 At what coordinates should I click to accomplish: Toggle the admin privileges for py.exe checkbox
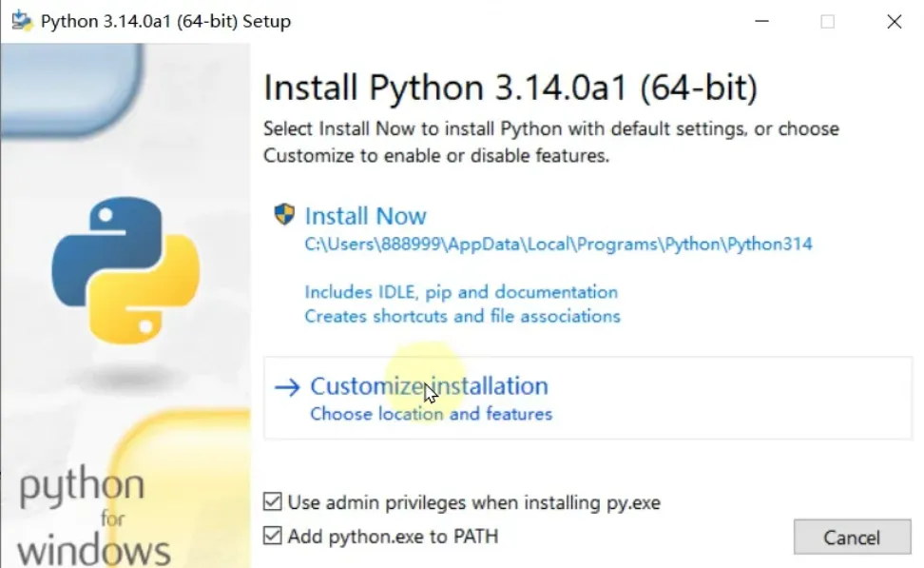click(273, 501)
